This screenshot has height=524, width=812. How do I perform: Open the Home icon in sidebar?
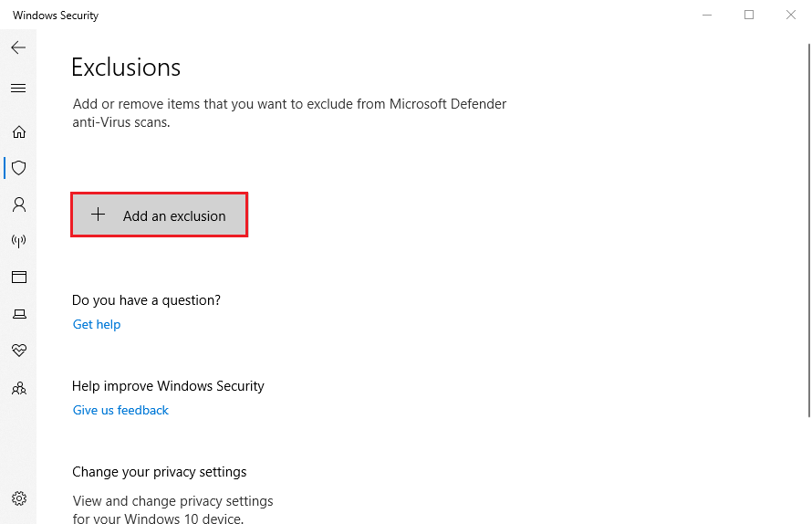point(18,132)
